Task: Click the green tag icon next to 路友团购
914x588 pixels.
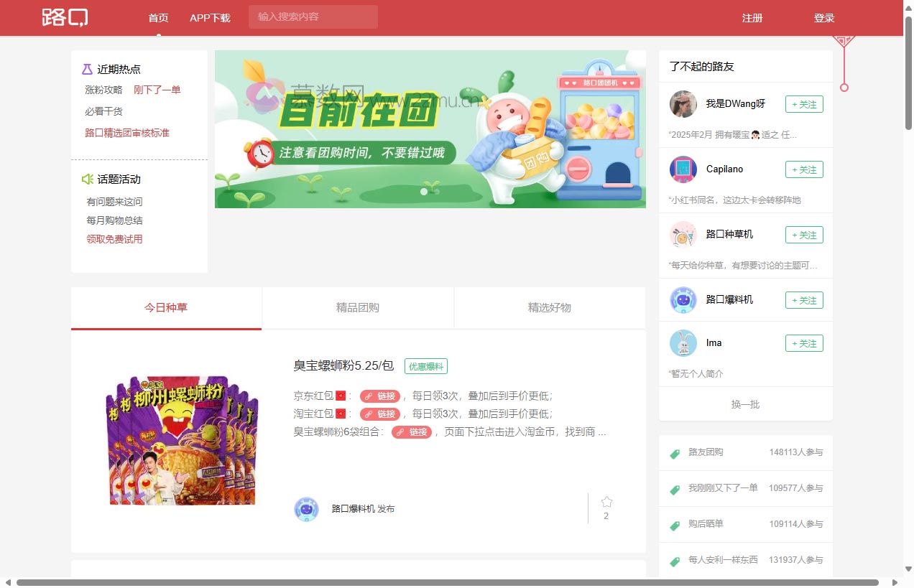Action: click(x=674, y=453)
